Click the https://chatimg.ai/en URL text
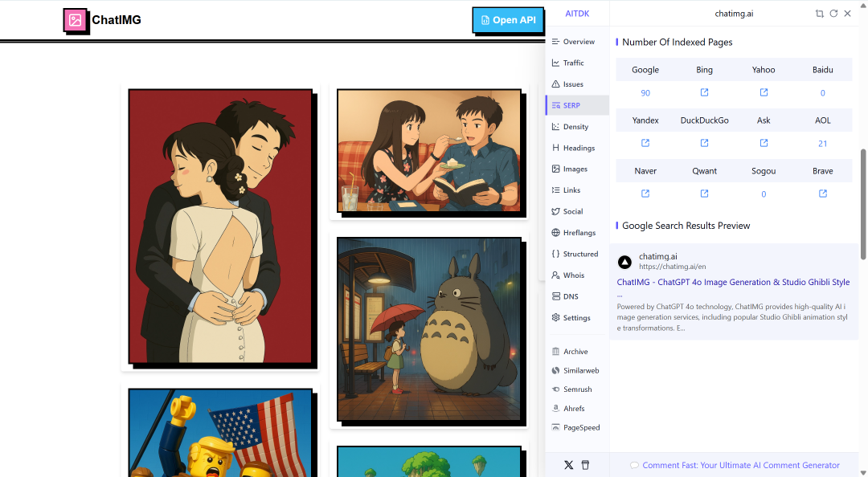The height and width of the screenshot is (477, 868). pos(672,267)
